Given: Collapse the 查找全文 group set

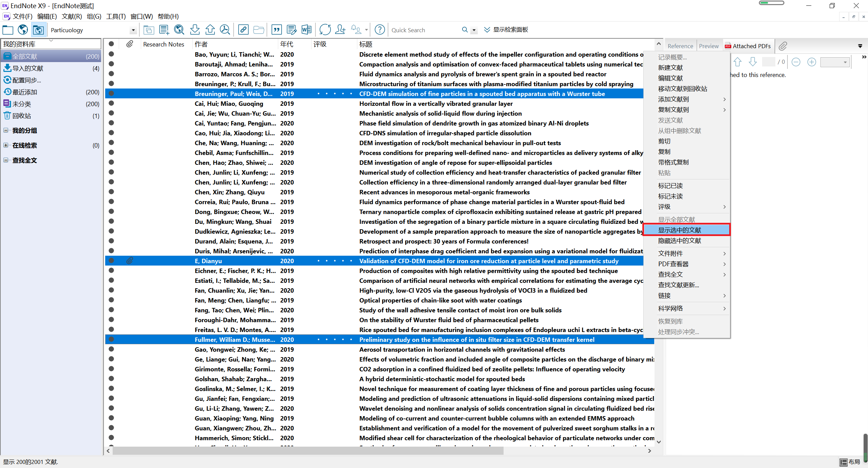Looking at the screenshot, I should click(6, 160).
